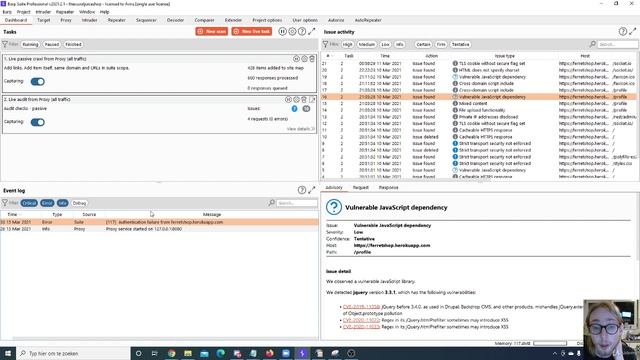Sort event log by Time column

coord(12,214)
